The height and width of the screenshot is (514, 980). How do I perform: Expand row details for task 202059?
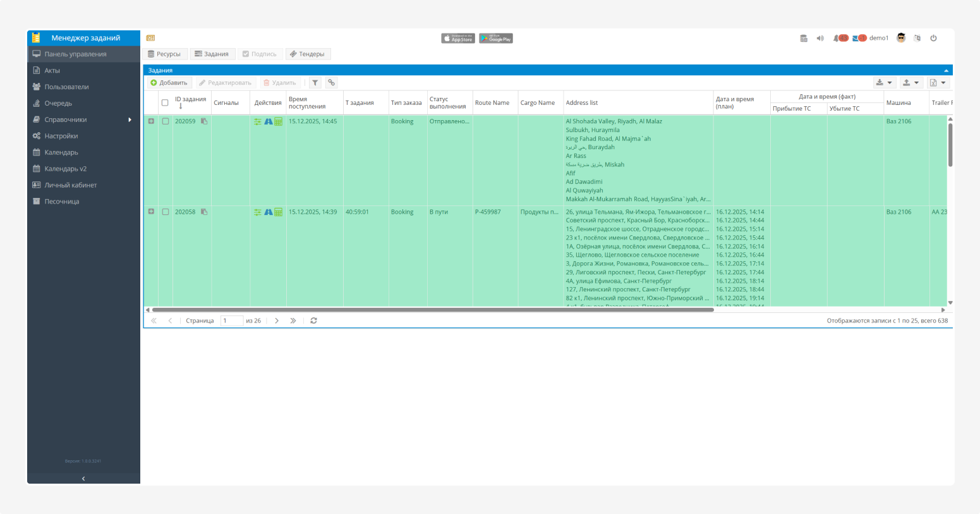pyautogui.click(x=151, y=121)
